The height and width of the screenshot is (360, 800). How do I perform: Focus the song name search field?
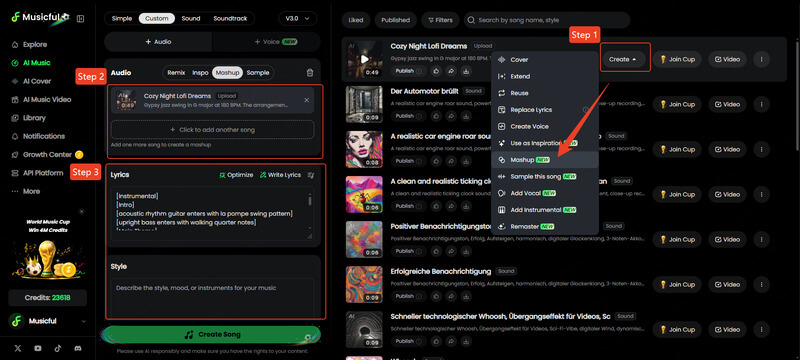tap(547, 20)
